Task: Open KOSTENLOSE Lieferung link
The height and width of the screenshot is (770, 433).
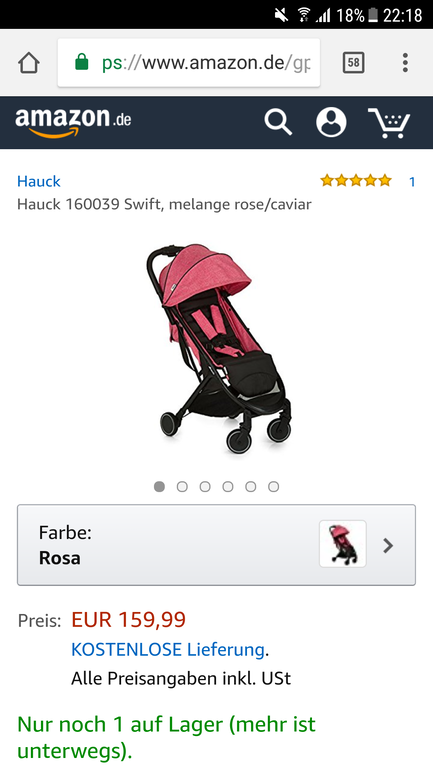Action: tap(168, 650)
